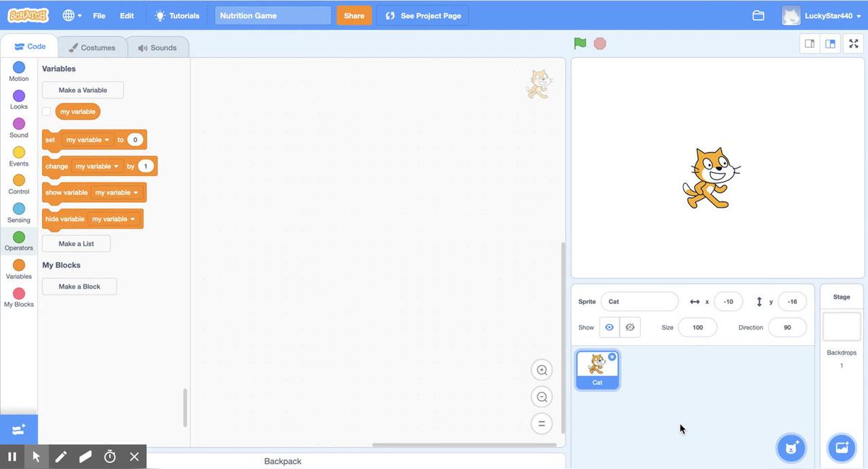868x469 pixels.
Task: Switch to large stage layout
Action: click(830, 43)
